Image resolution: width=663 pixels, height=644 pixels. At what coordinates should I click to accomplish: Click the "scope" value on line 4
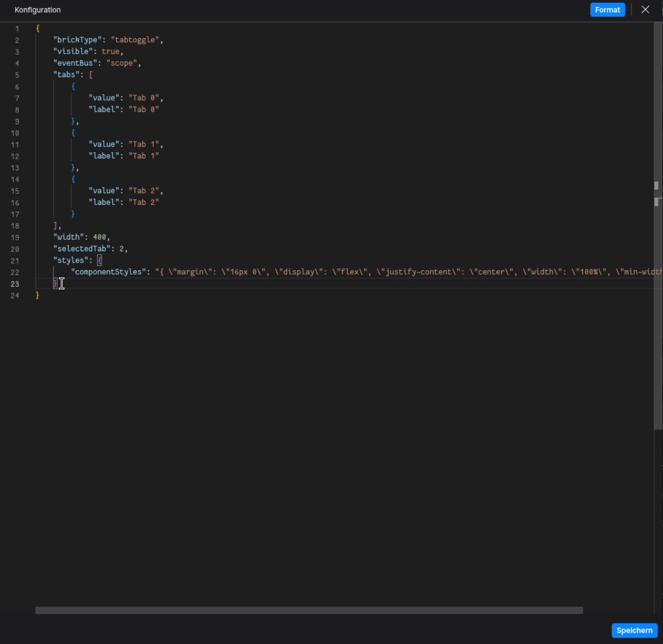(x=122, y=63)
